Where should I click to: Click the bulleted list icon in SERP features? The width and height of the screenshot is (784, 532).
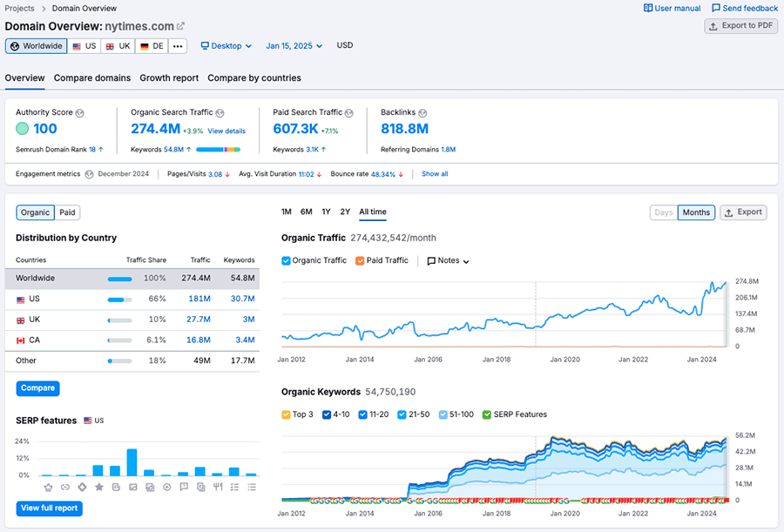[x=252, y=487]
